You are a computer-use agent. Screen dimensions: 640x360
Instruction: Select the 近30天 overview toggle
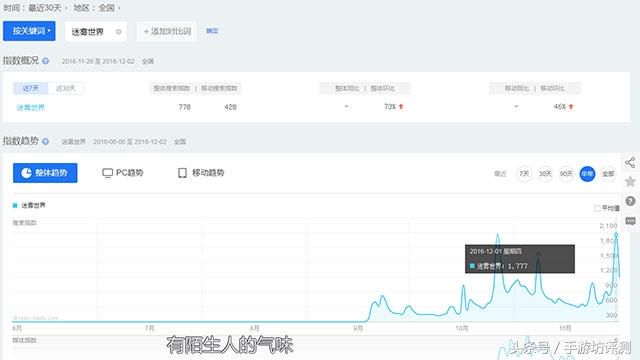66,88
